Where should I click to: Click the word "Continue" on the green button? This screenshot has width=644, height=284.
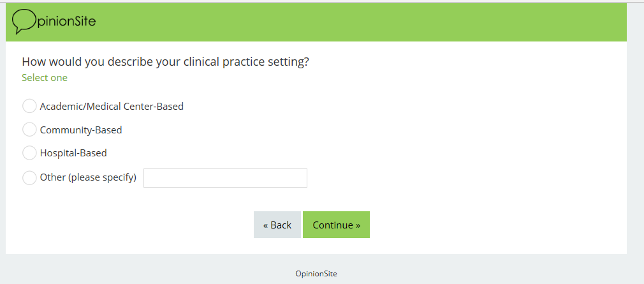pos(333,225)
